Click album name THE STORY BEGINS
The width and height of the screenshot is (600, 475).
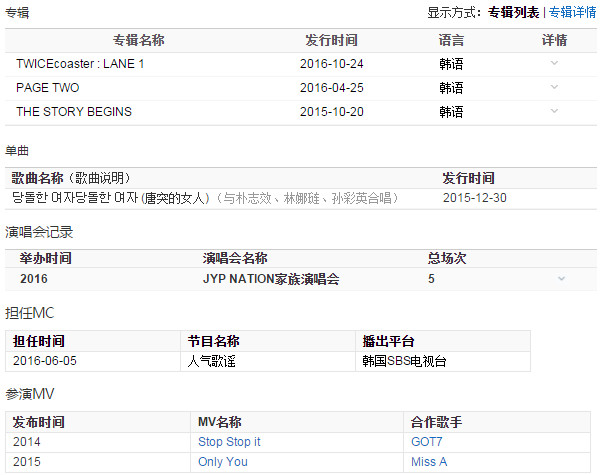(x=74, y=112)
